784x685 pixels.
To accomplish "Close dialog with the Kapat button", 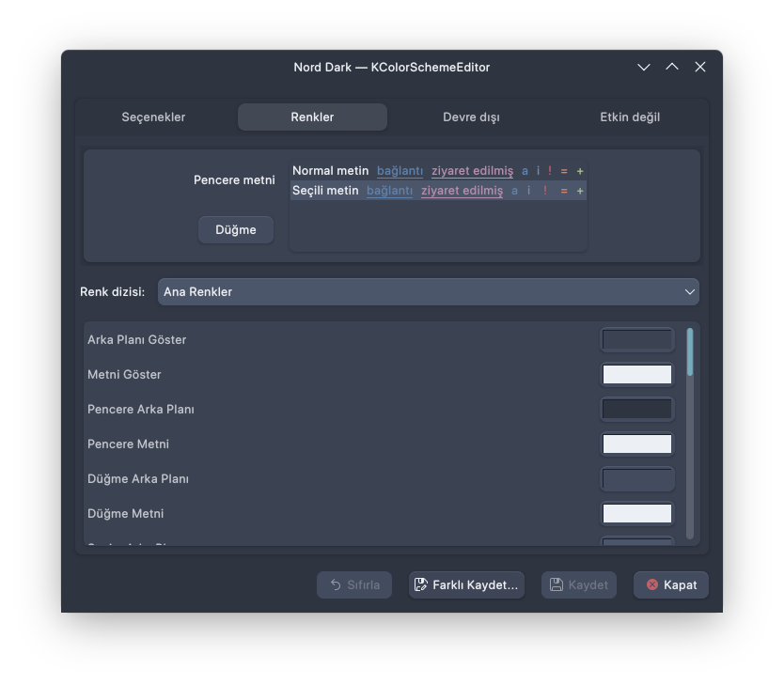I will (671, 585).
